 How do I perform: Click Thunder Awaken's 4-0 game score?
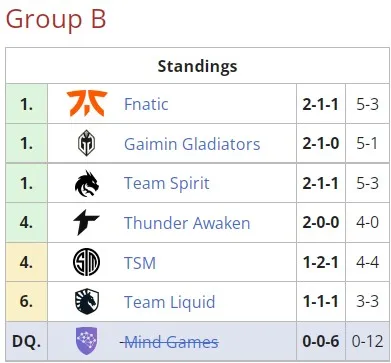[367, 223]
